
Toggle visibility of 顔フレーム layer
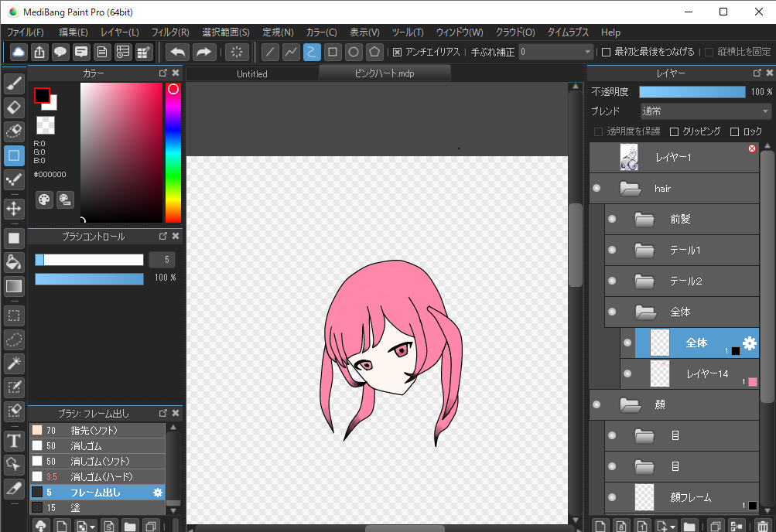[x=612, y=497]
